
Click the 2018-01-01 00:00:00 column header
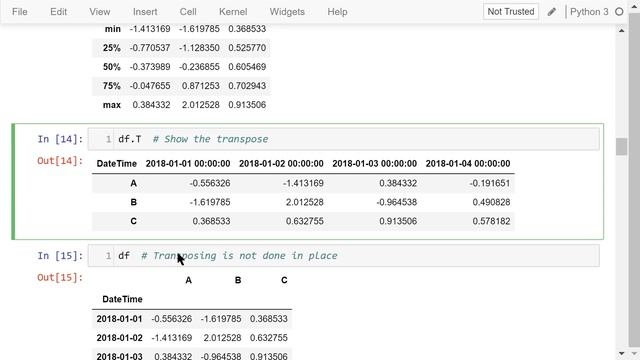pyautogui.click(x=188, y=164)
